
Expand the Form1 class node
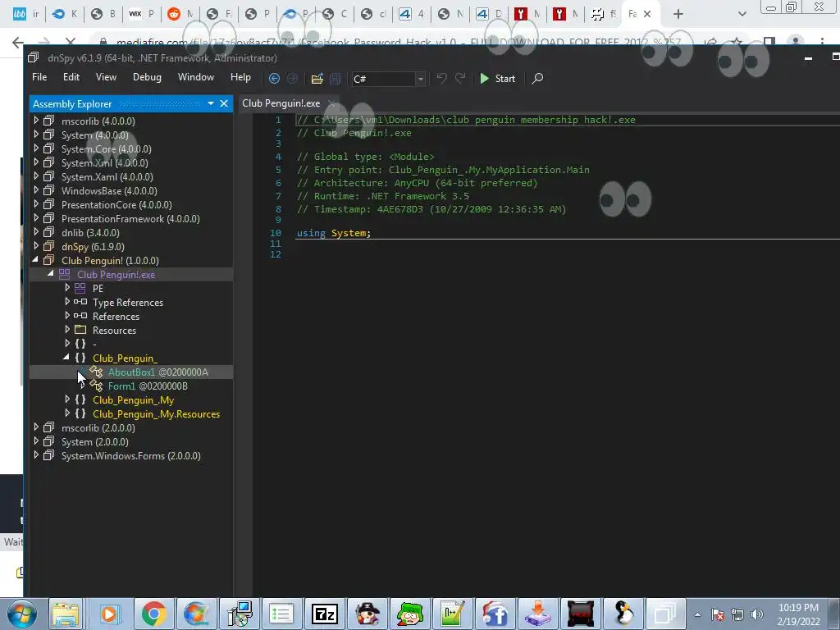point(82,386)
